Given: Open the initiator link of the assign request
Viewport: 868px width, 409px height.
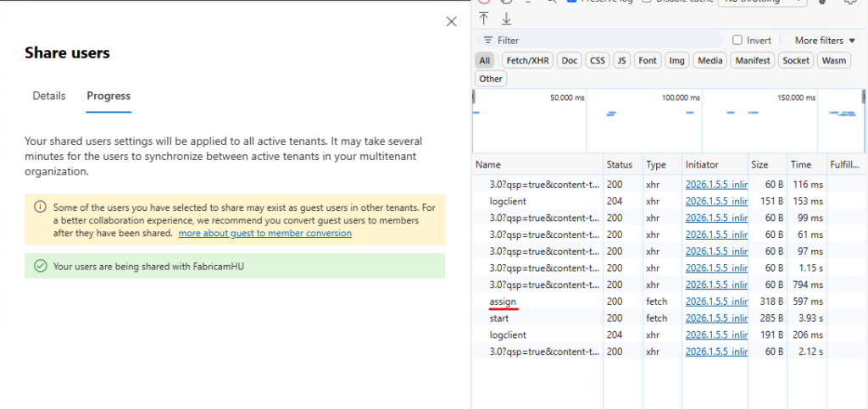Looking at the screenshot, I should [x=716, y=301].
